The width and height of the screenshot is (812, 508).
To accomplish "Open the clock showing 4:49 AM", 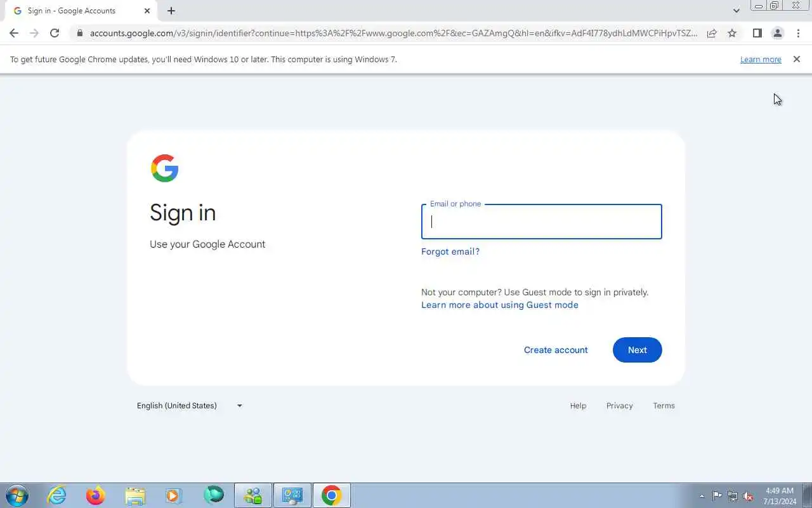I will [780, 496].
